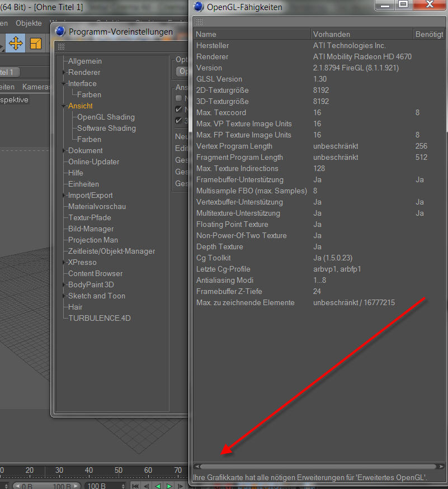
Task: Expand the Import/Export tree node
Action: [x=64, y=195]
